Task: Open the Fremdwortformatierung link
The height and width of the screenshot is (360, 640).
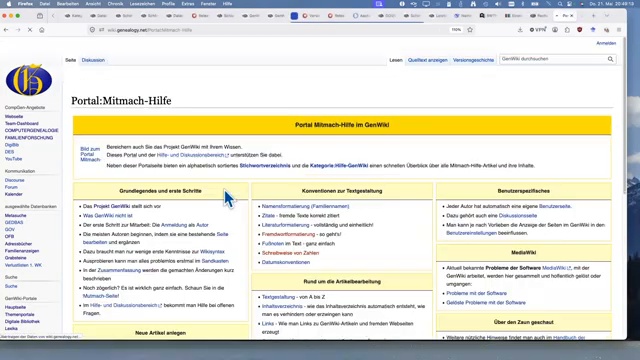Action: click(288, 234)
